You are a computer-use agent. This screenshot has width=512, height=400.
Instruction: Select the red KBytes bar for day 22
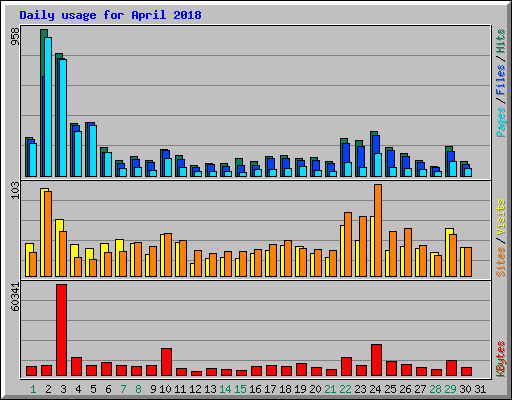346,367
